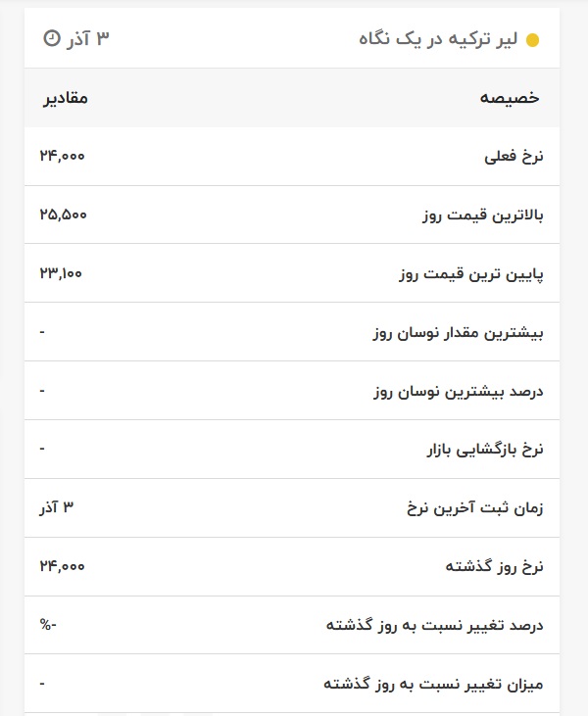Click the "زمان ثبت آخرین نرخ" label
Screen dimensions: 588x716
coord(474,508)
